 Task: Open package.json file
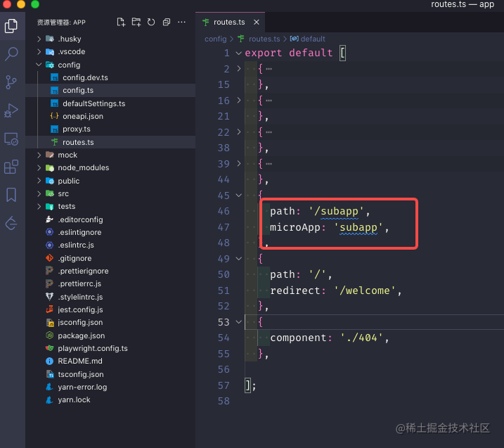(110, 335)
